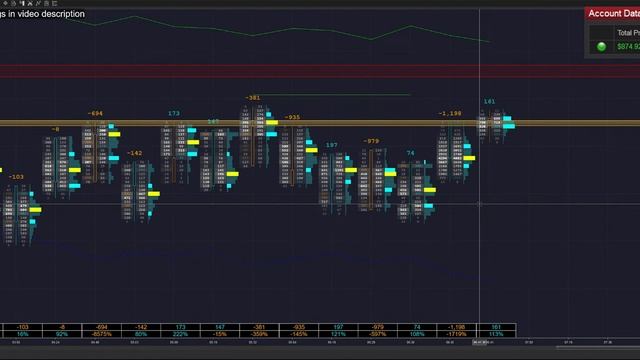This screenshot has width=640, height=360.
Task: Click the 147 delta cell in the bottom table
Action: tap(220, 327)
